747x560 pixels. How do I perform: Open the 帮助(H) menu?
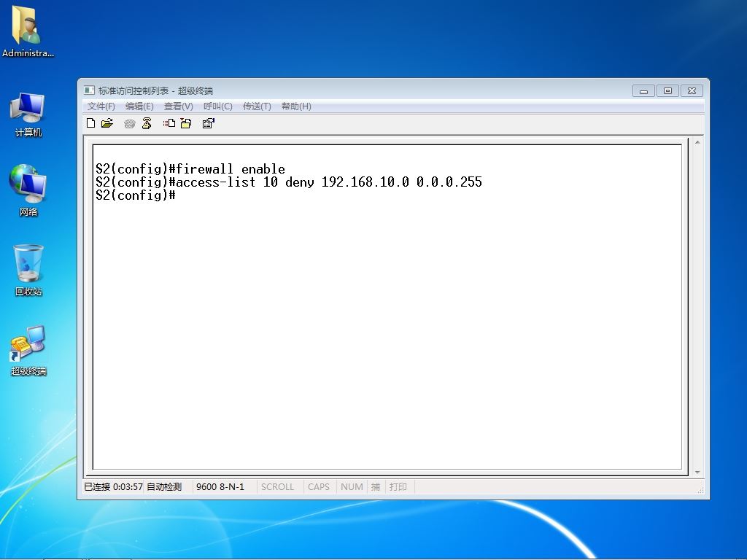tap(296, 106)
